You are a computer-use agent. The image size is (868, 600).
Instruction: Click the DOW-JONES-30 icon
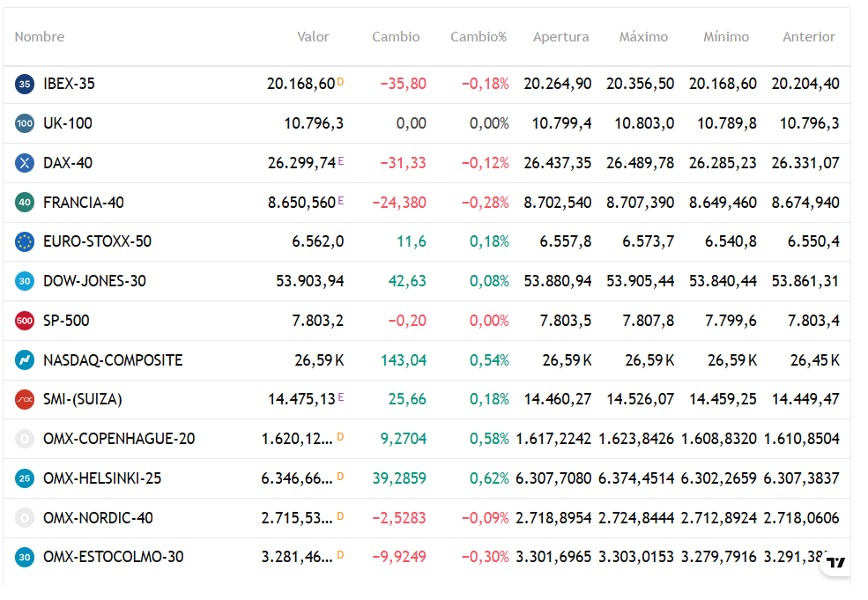tap(25, 281)
